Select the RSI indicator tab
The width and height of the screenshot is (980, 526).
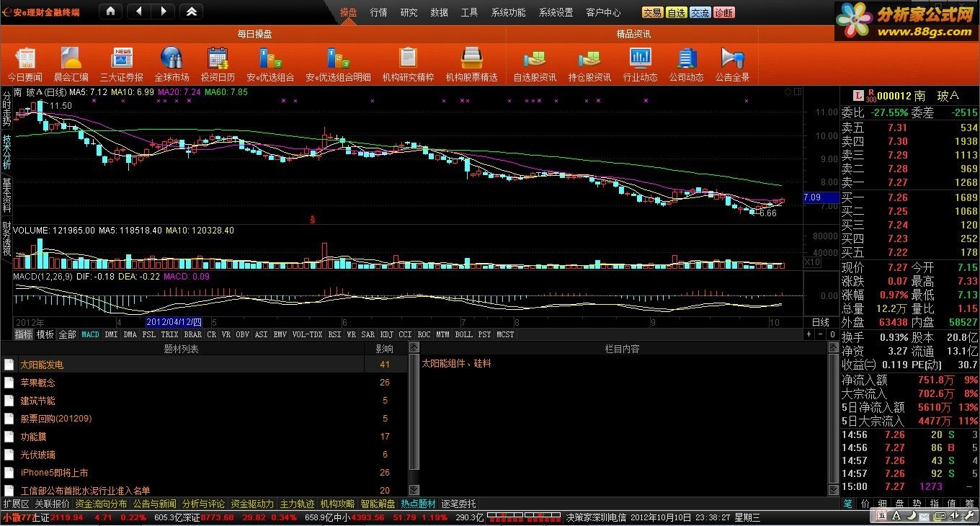[334, 334]
